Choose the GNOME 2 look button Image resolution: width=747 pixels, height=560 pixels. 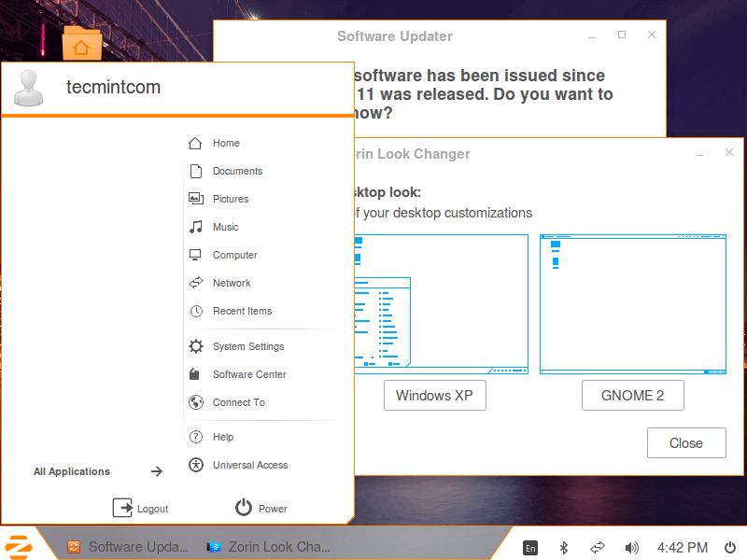pyautogui.click(x=633, y=395)
